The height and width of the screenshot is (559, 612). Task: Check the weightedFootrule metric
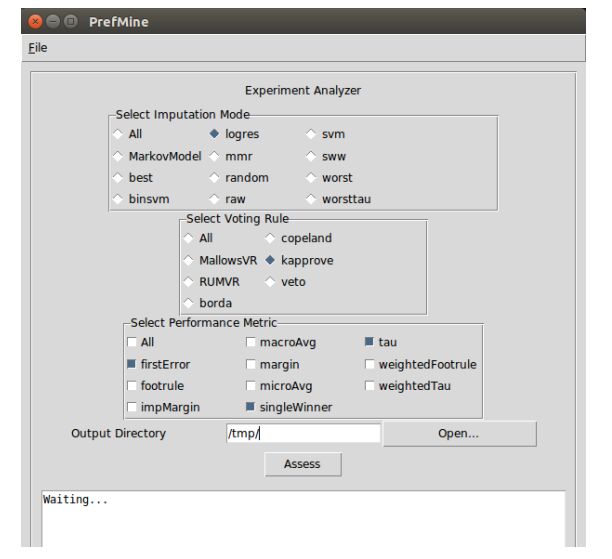coord(370,364)
